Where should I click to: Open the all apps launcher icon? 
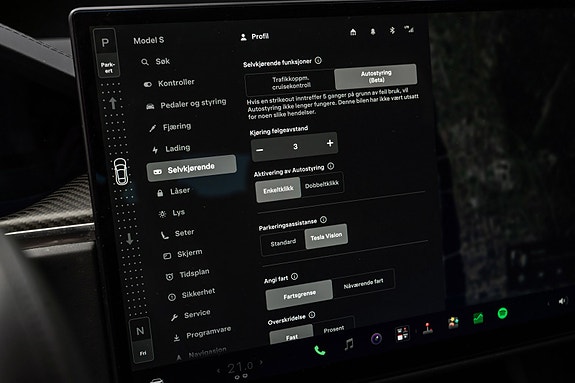pos(402,333)
